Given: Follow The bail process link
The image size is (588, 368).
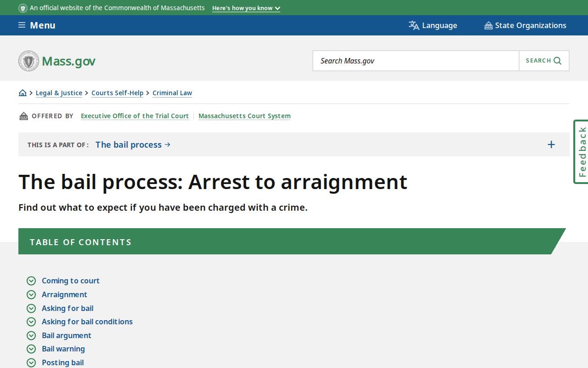Looking at the screenshot, I should click(x=133, y=144).
